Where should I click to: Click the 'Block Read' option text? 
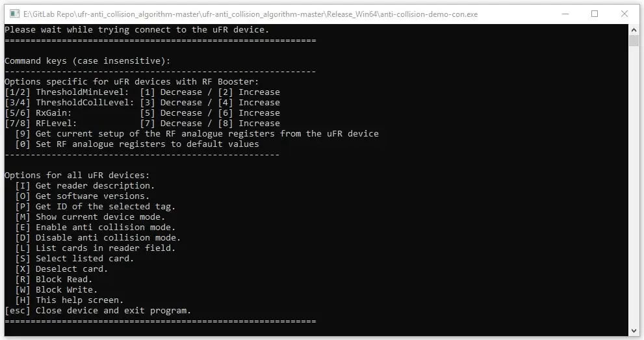pos(64,280)
